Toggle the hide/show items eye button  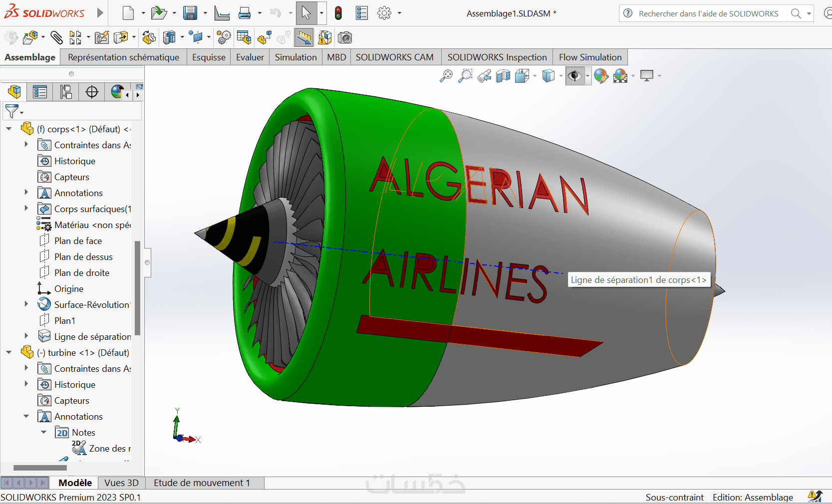(x=575, y=76)
